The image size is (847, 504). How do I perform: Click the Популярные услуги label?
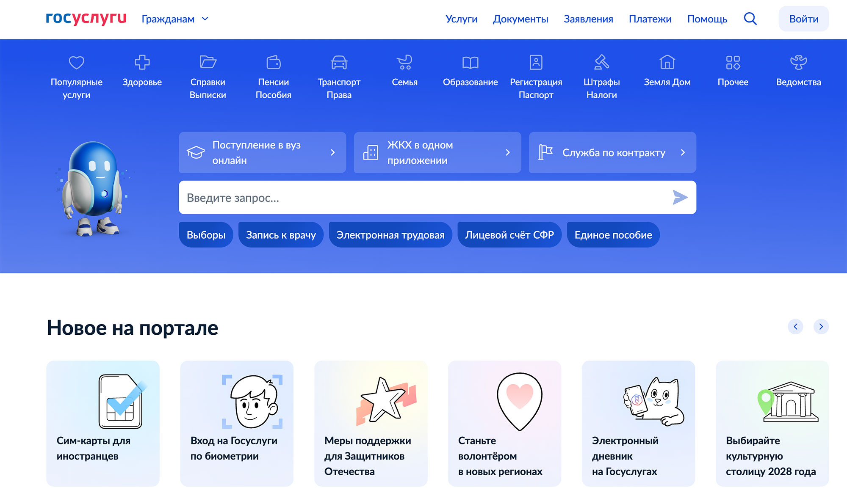[77, 88]
